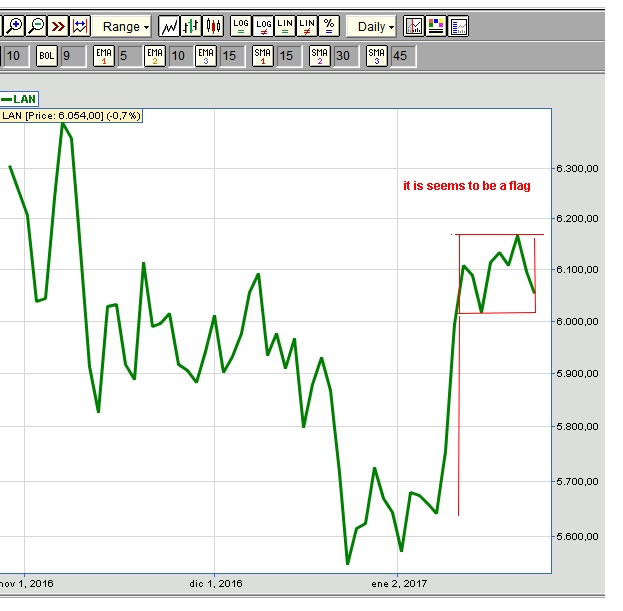The width and height of the screenshot is (623, 611).
Task: Toggle the SMA 2 indicator
Action: (320, 56)
